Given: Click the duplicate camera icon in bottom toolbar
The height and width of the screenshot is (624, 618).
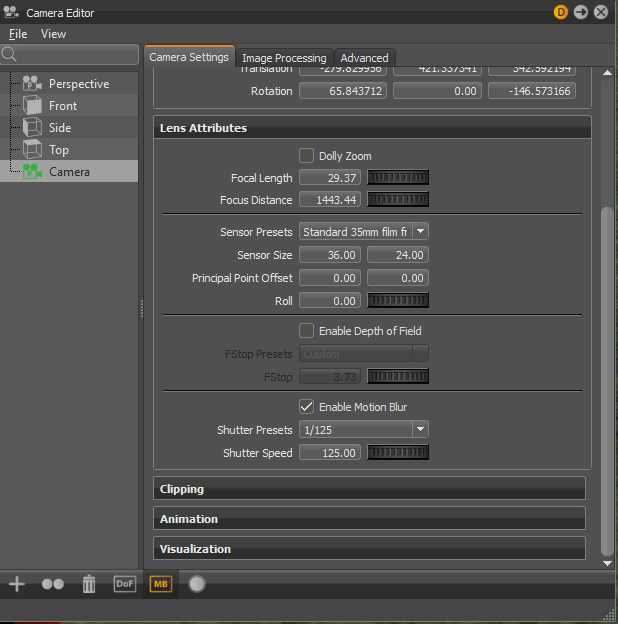Looking at the screenshot, I should pyautogui.click(x=53, y=584).
